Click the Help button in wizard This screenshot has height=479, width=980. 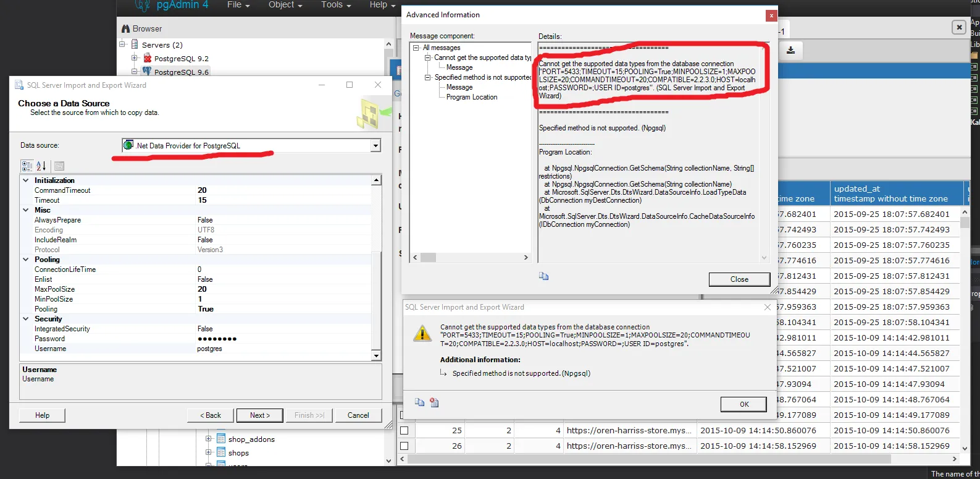(42, 415)
